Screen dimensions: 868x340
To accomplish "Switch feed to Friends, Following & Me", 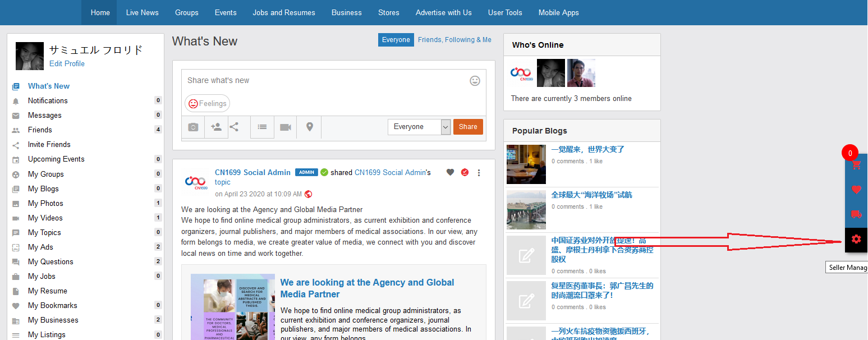I will click(x=454, y=40).
